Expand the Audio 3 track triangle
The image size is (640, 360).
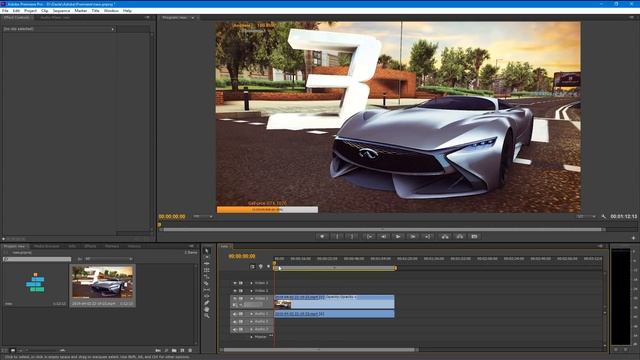click(x=251, y=329)
